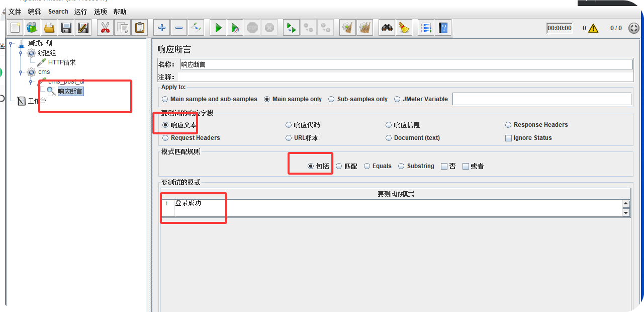Open the 选项 menu
This screenshot has width=644, height=312.
pyautogui.click(x=100, y=12)
